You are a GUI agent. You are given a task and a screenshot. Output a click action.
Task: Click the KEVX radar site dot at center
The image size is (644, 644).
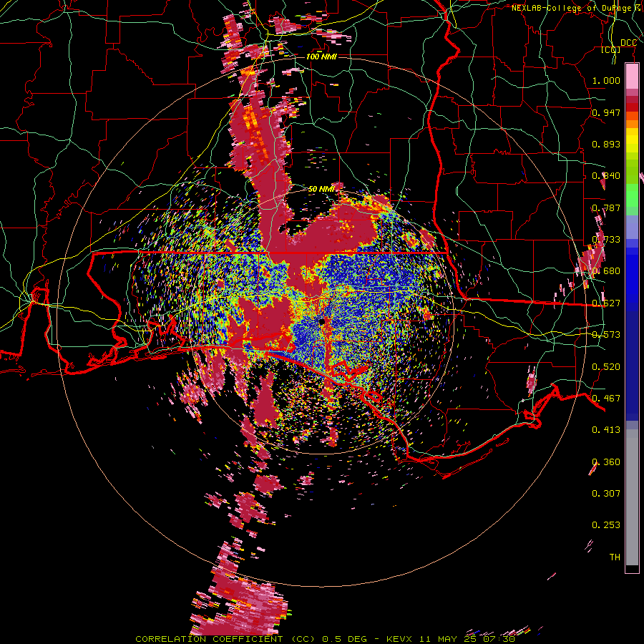pos(321,321)
